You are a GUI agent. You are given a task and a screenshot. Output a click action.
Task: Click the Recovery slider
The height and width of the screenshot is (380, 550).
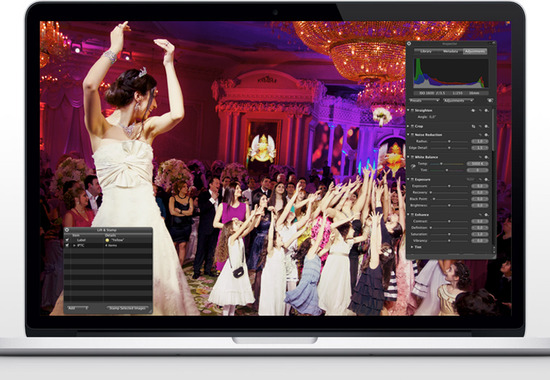point(450,193)
